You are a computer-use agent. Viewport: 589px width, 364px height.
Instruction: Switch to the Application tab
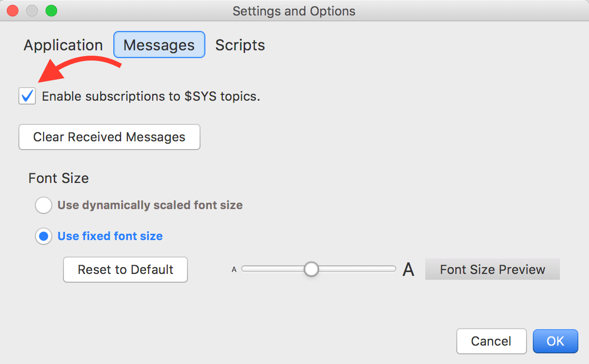(x=63, y=45)
